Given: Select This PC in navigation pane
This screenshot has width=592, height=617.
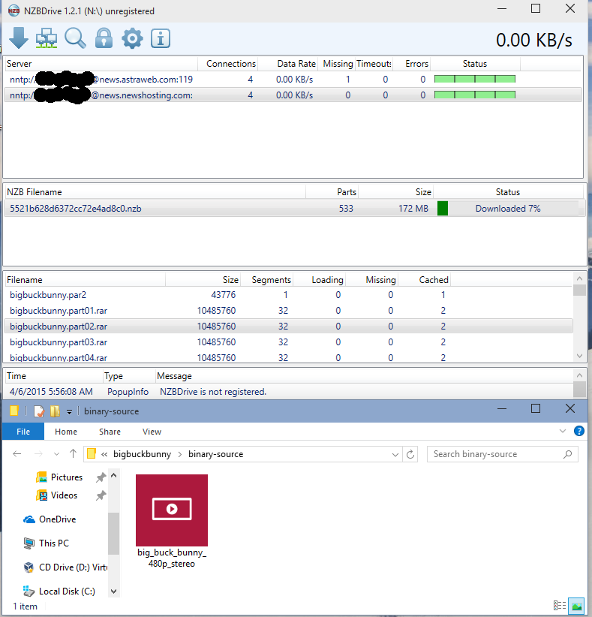Looking at the screenshot, I should (46, 543).
